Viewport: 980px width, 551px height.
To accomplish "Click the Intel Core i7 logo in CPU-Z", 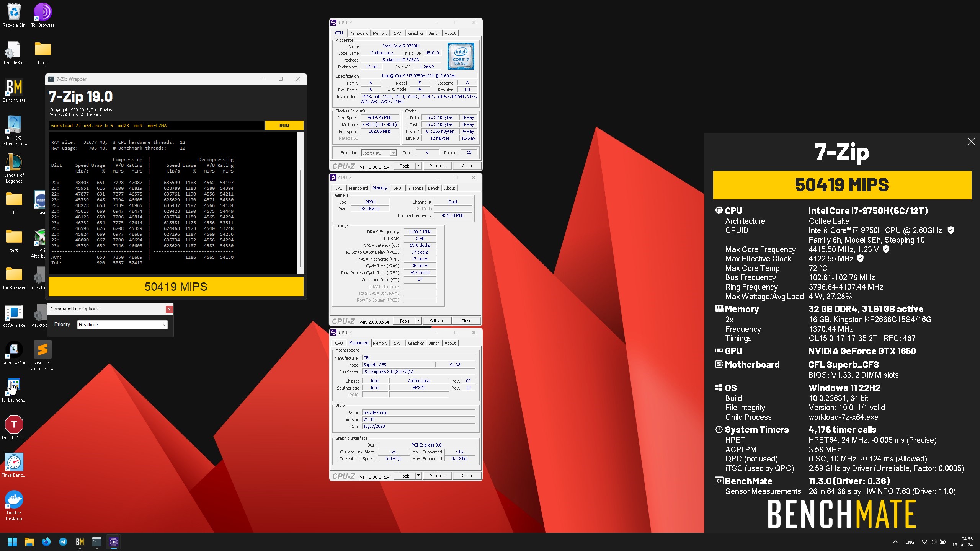I will (x=461, y=56).
